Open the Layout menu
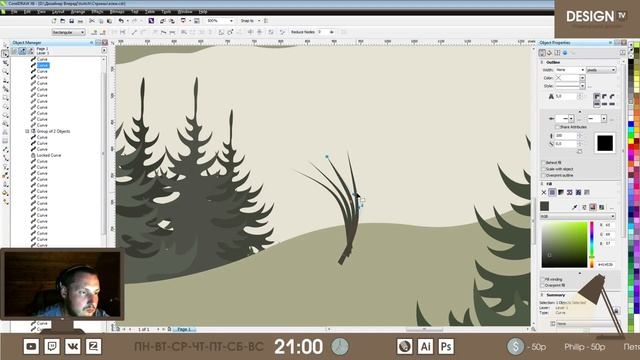The width and height of the screenshot is (640, 360). (x=58, y=12)
